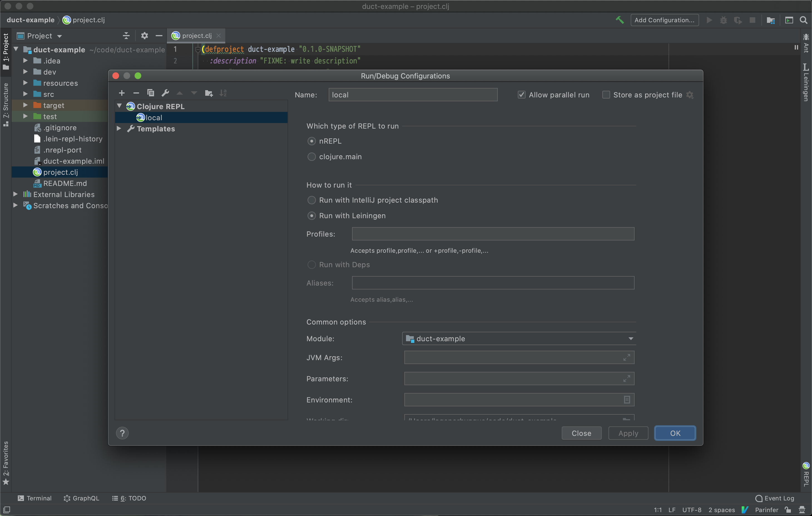Image resolution: width=812 pixels, height=516 pixels.
Task: Uncheck Allow parallel run checkbox
Action: click(521, 95)
